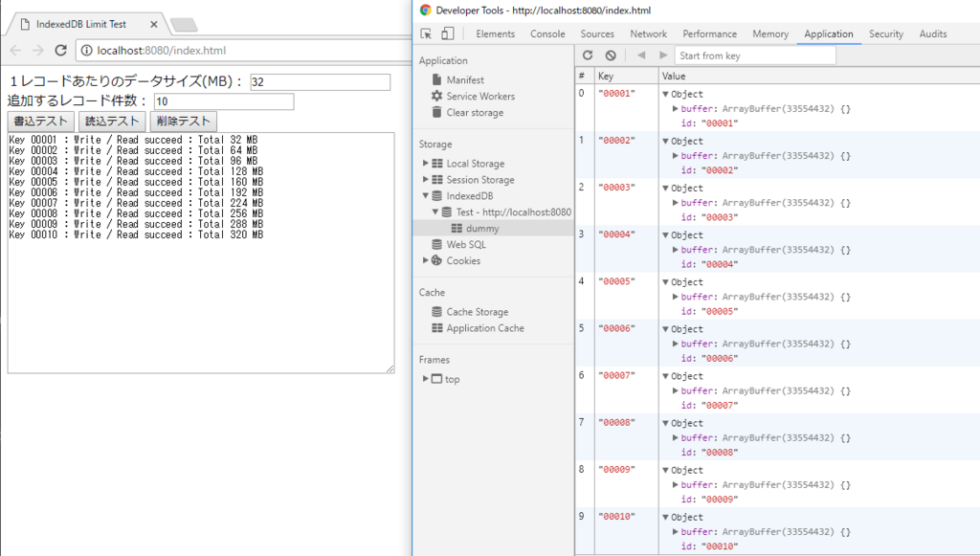Select key cell "00003"

pyautogui.click(x=616, y=188)
